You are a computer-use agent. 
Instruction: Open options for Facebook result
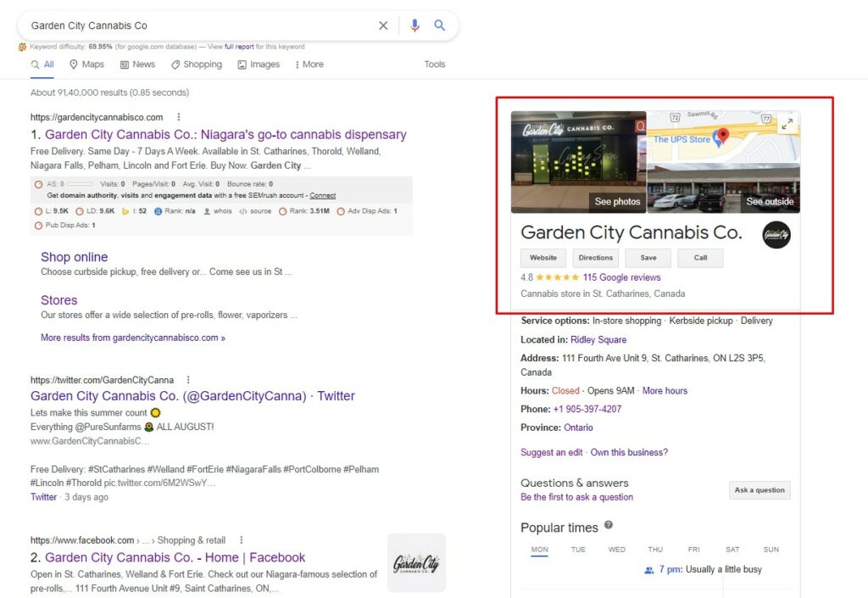[242, 539]
